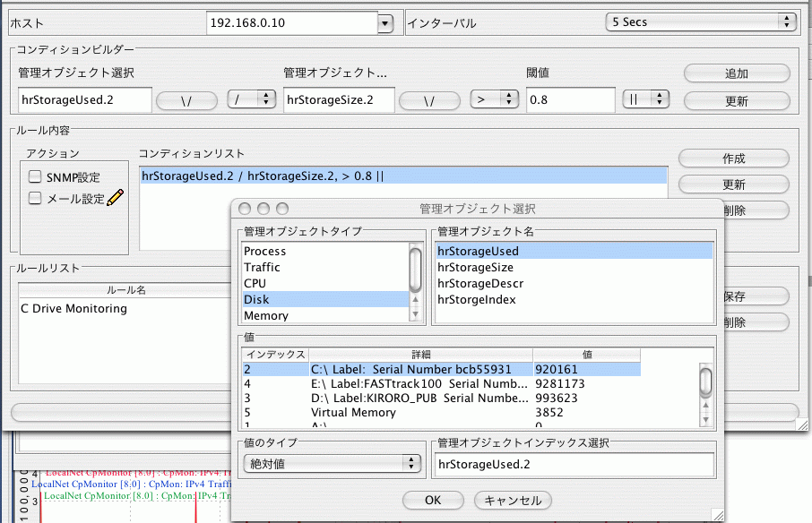
Task: Open the greater-than comparison dropdown
Action: click(x=494, y=99)
